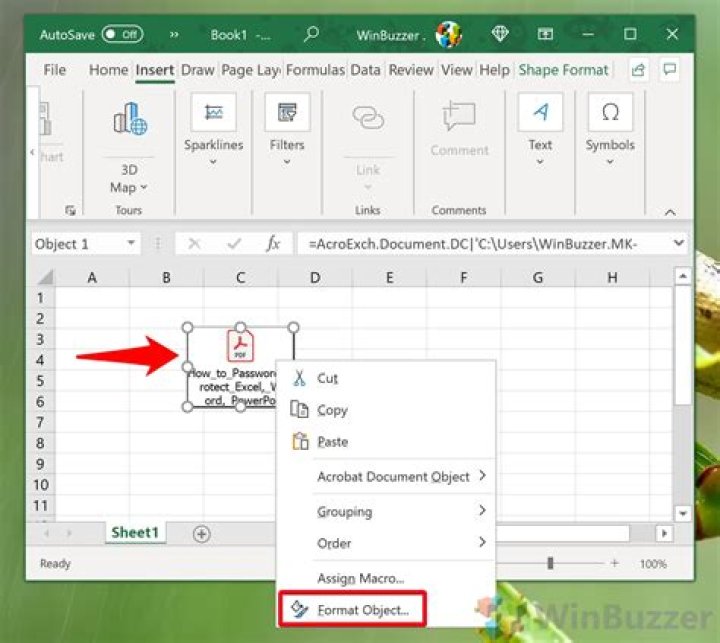Switch to the Page Layout tab
720x643 pixels.
pos(250,70)
